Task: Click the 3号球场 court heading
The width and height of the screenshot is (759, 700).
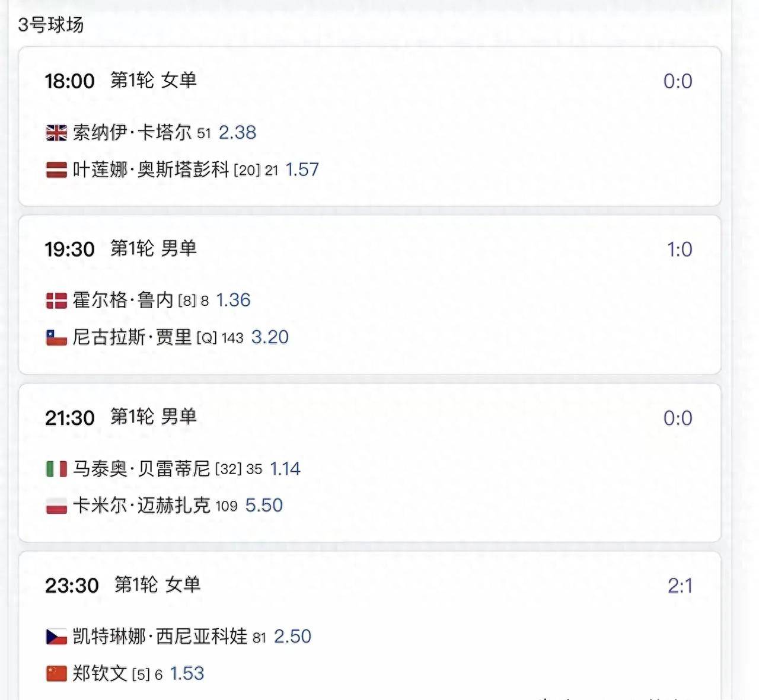Action: pos(51,25)
